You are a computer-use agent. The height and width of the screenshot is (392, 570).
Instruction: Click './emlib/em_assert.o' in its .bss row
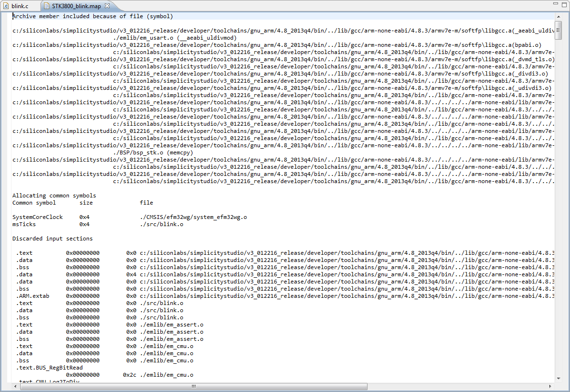[x=172, y=339]
